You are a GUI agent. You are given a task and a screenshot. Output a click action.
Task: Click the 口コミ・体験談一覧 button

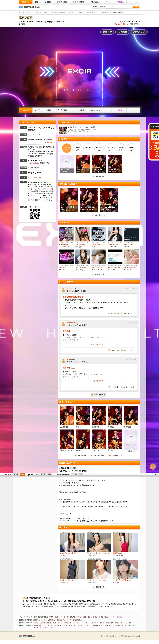coord(99,395)
